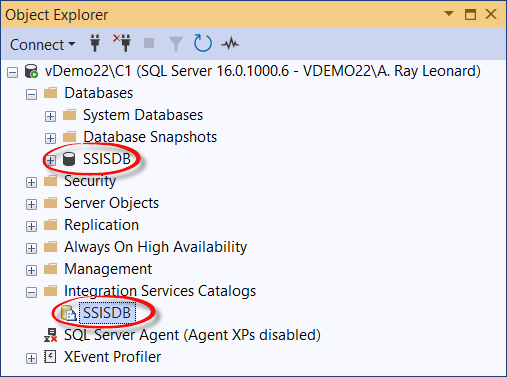
Task: Maximize the Object Explorer panel
Action: (470, 14)
